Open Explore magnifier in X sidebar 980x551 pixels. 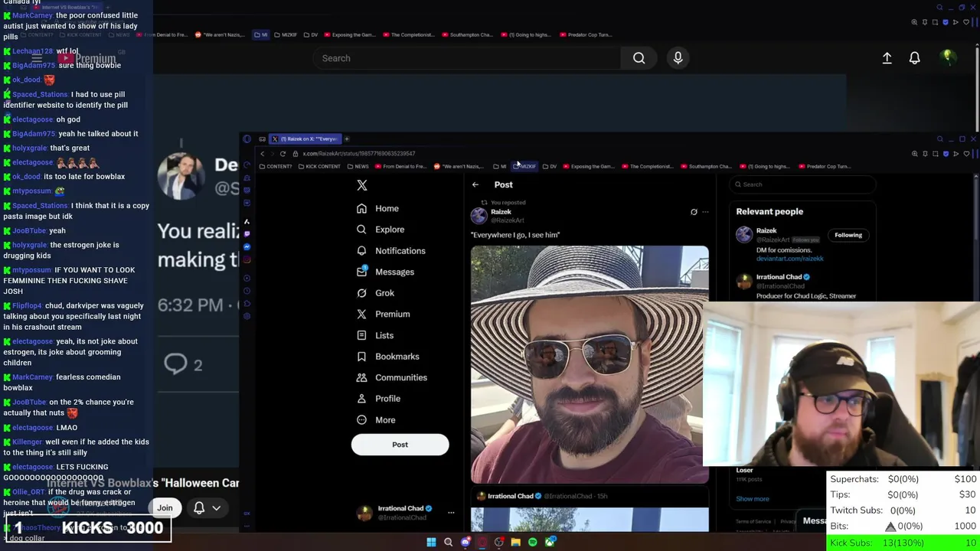click(x=361, y=230)
